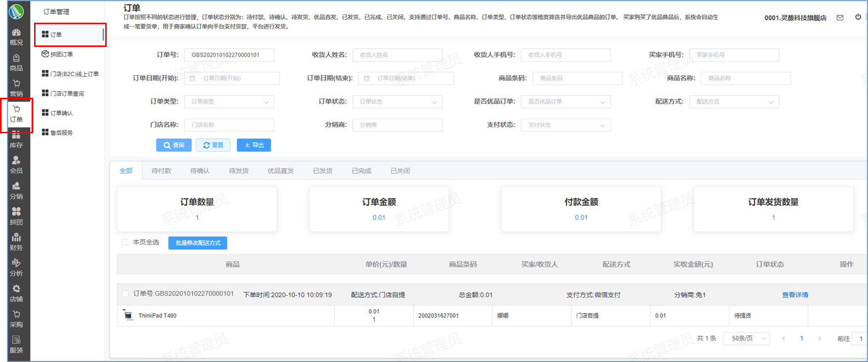Screen dimensions: 868x362
Task: Expand the 订单状态 dropdown
Action: 397,102
